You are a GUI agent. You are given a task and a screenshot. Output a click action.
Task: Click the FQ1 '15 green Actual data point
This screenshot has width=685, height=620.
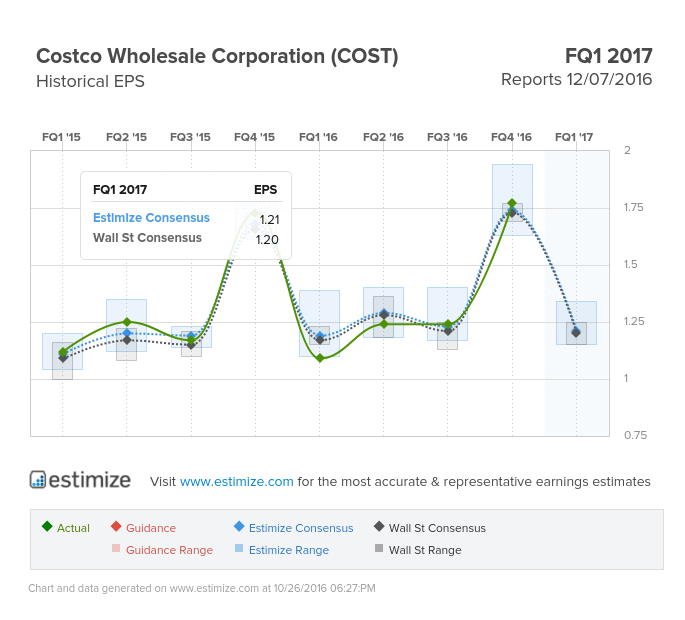tap(63, 352)
